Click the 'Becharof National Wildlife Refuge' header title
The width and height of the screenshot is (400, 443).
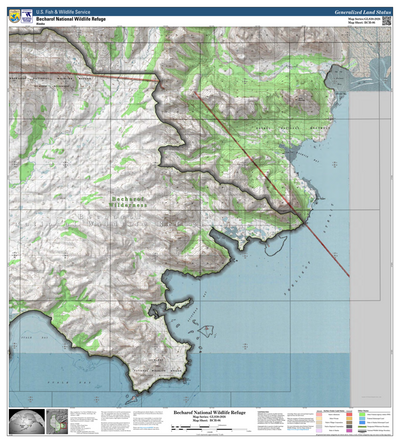(x=71, y=19)
